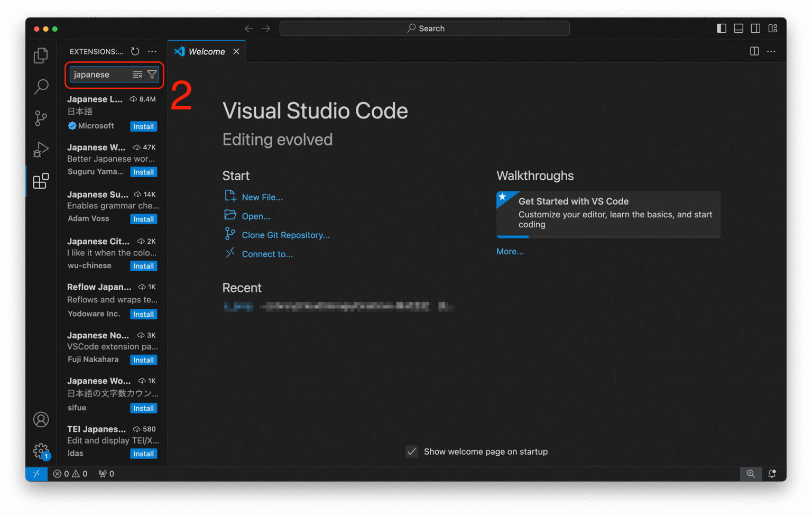Open the Source Control view

click(41, 118)
